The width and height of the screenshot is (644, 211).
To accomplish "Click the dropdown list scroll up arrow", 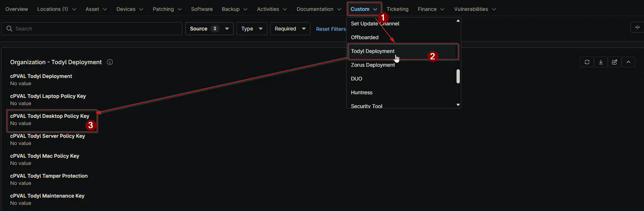I will click(x=458, y=21).
